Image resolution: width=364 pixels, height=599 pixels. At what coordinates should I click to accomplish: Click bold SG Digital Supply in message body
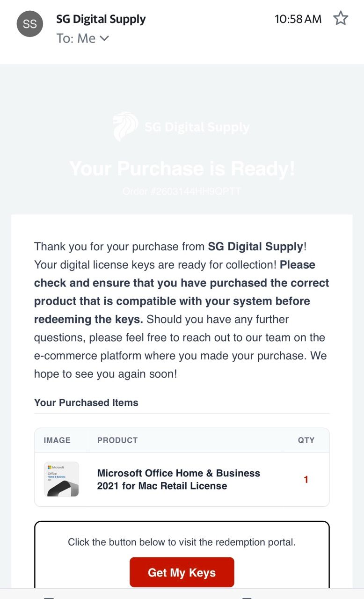255,246
